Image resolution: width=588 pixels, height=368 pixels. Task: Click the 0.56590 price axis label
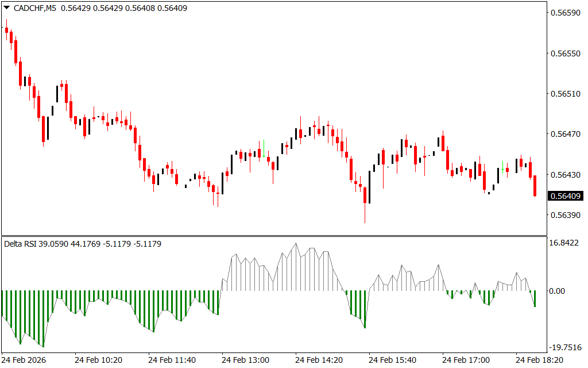point(565,13)
